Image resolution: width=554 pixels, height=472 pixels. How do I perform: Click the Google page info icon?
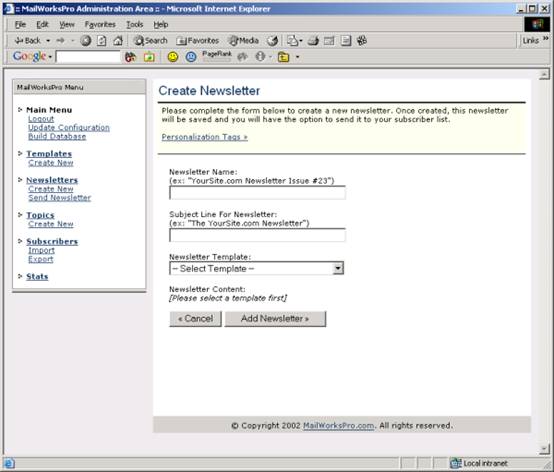(x=260, y=57)
